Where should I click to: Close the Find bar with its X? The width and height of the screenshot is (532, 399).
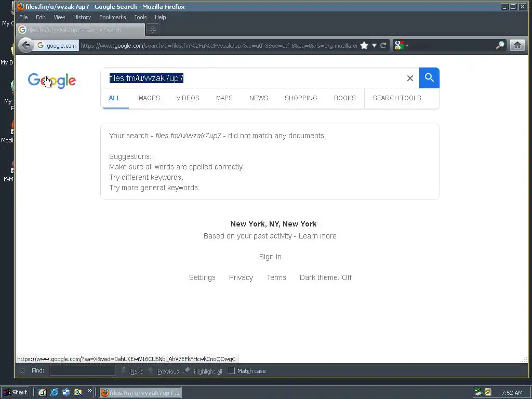point(22,370)
